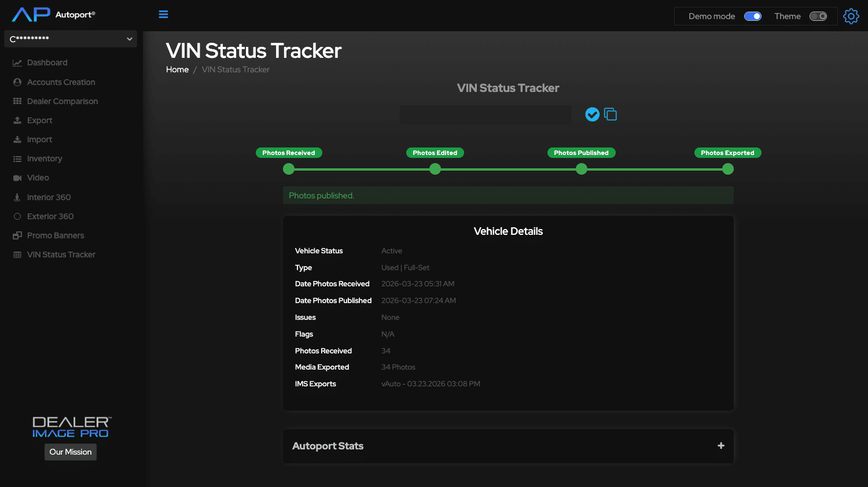Click the Promo Banners sidebar icon
The height and width of the screenshot is (487, 868).
click(x=17, y=235)
